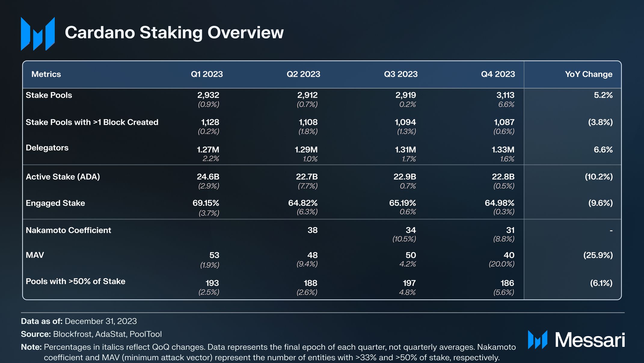The height and width of the screenshot is (363, 644).
Task: Click the Pools with >50% of Stake label
Action: point(75,281)
